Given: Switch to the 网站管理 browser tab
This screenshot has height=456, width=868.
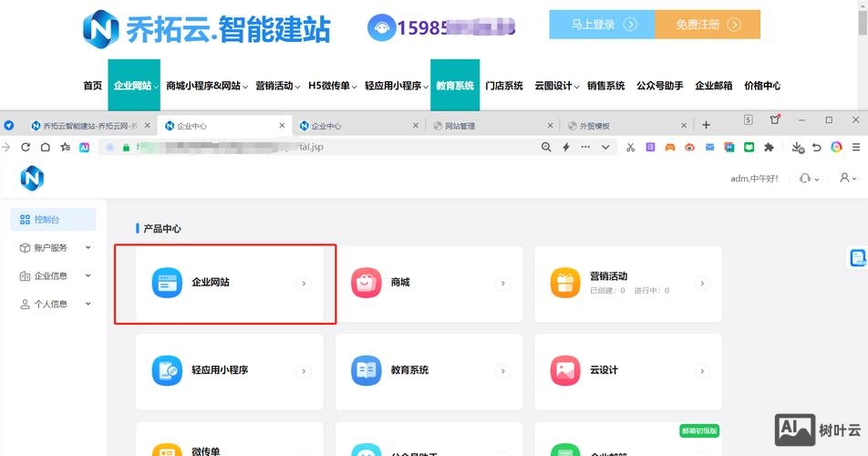Looking at the screenshot, I should 492,126.
